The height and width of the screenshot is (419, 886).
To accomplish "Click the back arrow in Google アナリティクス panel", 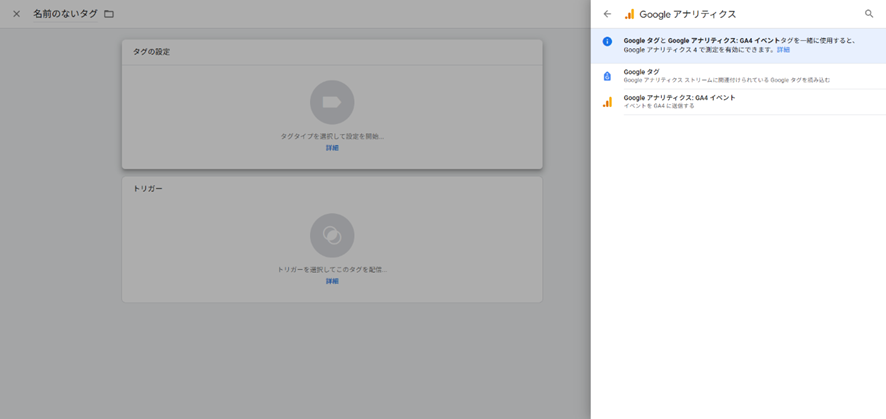I will click(607, 14).
